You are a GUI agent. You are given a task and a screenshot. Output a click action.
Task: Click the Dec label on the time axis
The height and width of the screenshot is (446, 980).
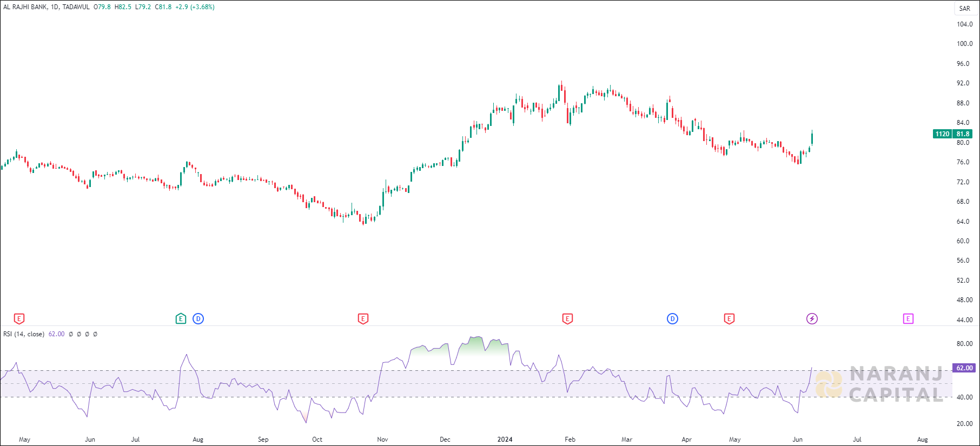(445, 440)
